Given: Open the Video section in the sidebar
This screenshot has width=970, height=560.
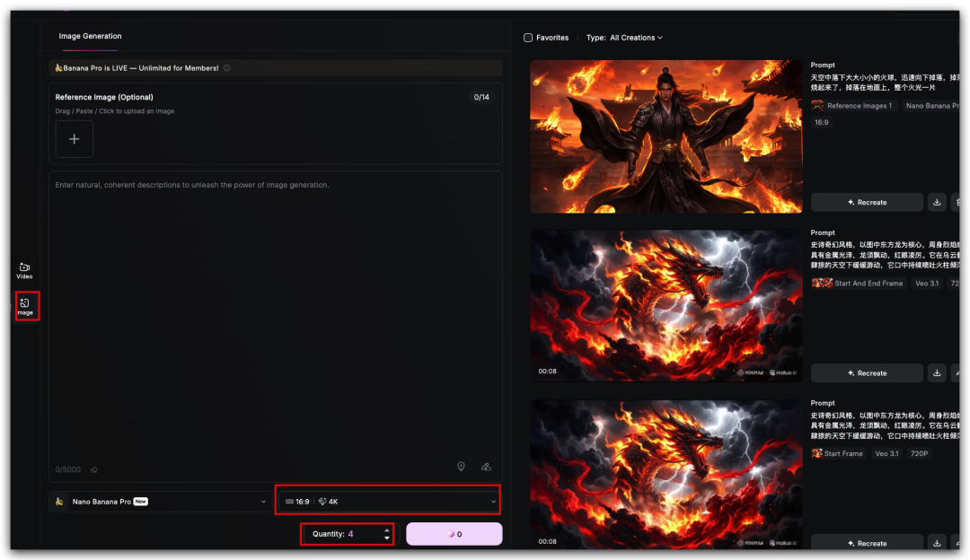Looking at the screenshot, I should click(x=25, y=271).
